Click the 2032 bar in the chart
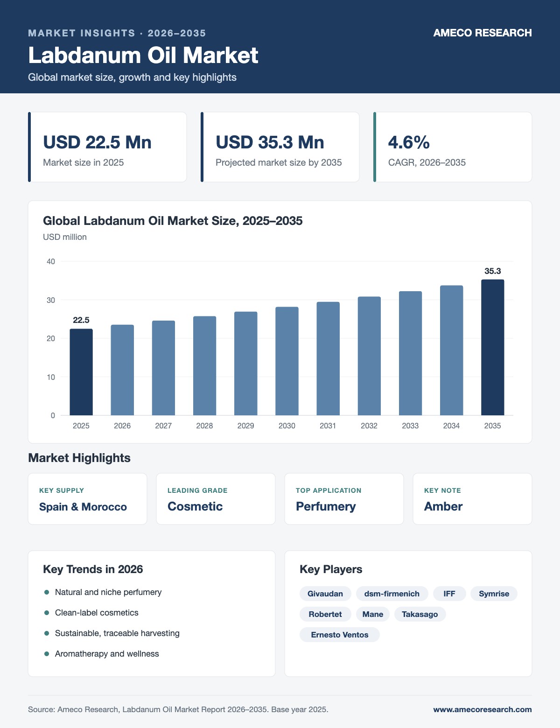Image resolution: width=560 pixels, height=728 pixels. tap(369, 356)
